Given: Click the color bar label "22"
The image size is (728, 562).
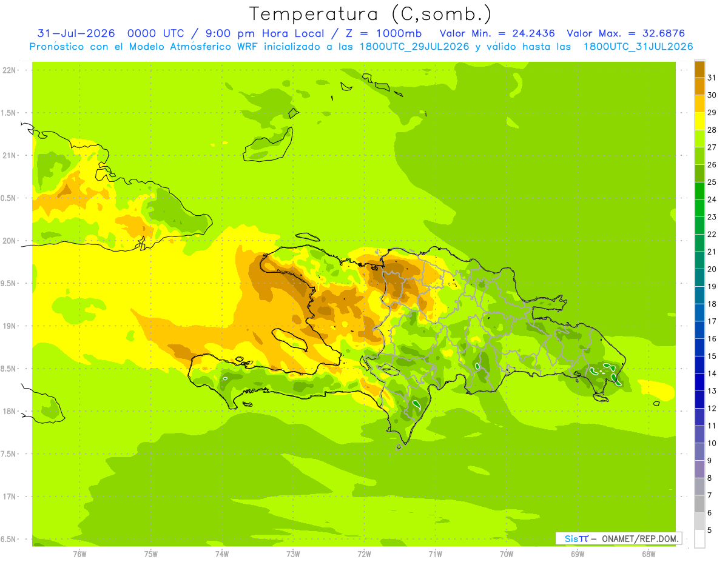Looking at the screenshot, I should tap(712, 235).
